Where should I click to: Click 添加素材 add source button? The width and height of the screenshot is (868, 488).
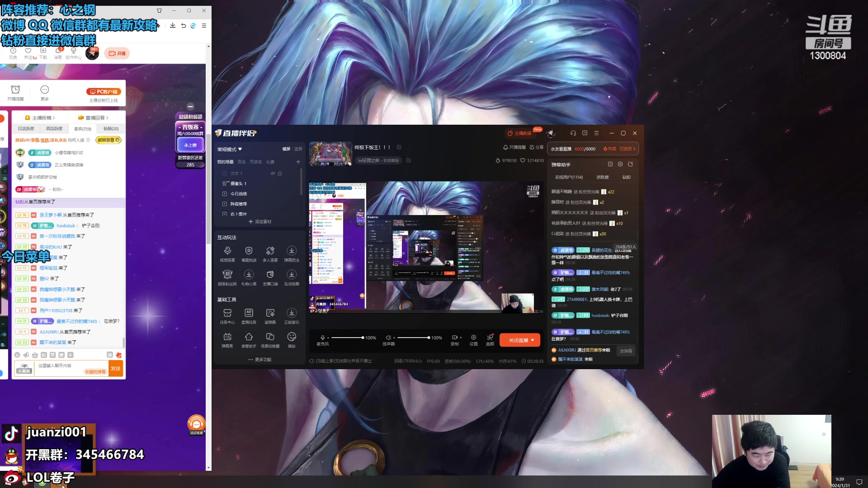[x=260, y=222]
